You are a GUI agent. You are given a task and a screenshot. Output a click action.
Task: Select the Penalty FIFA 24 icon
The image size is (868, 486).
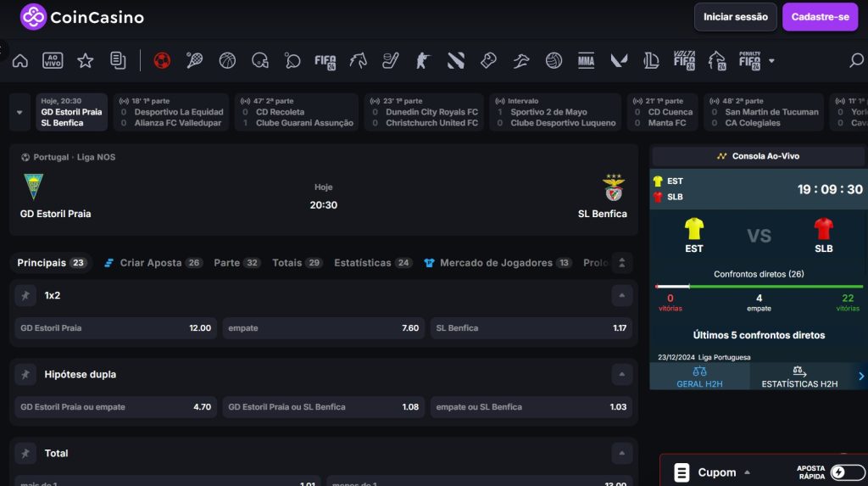pyautogui.click(x=750, y=60)
